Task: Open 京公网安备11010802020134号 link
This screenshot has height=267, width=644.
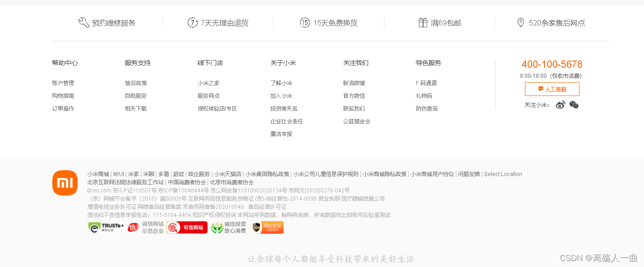Action: click(x=249, y=191)
